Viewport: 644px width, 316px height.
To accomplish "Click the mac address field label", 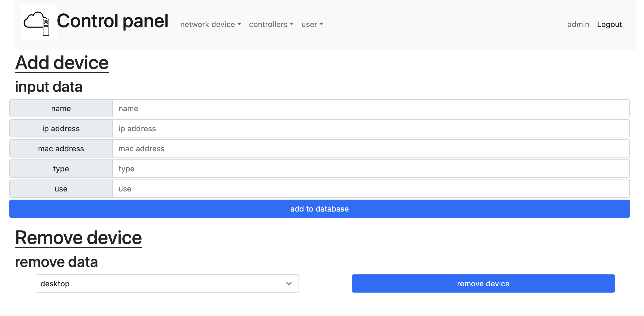I will pos(61,149).
